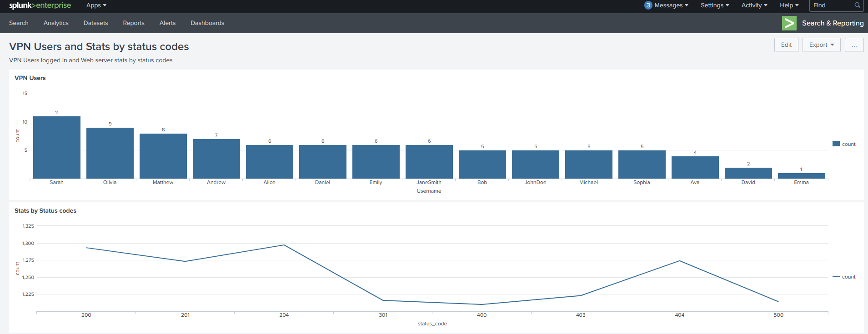Viewport: 868px width, 334px height.
Task: Click the search magnifier icon in Find
Action: pyautogui.click(x=857, y=5)
